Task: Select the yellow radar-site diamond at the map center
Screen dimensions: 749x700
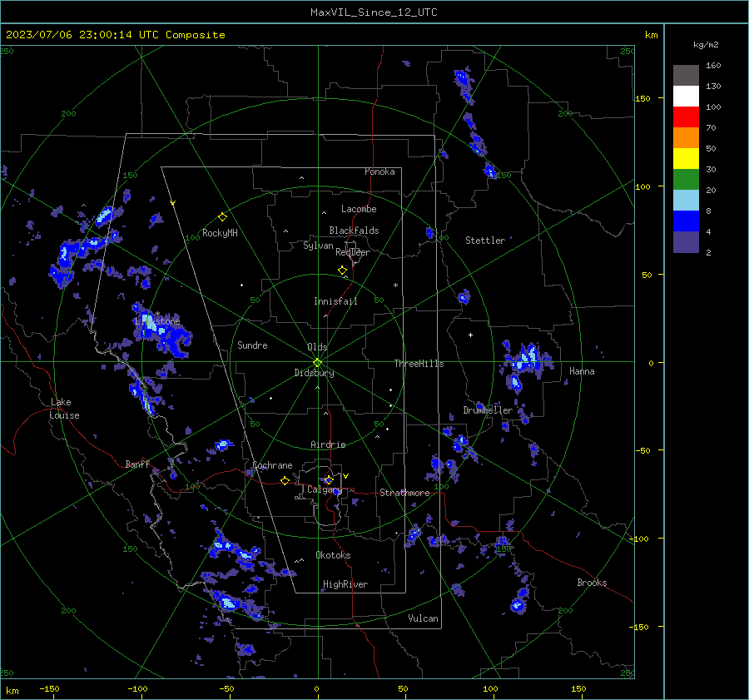Action: click(x=317, y=363)
